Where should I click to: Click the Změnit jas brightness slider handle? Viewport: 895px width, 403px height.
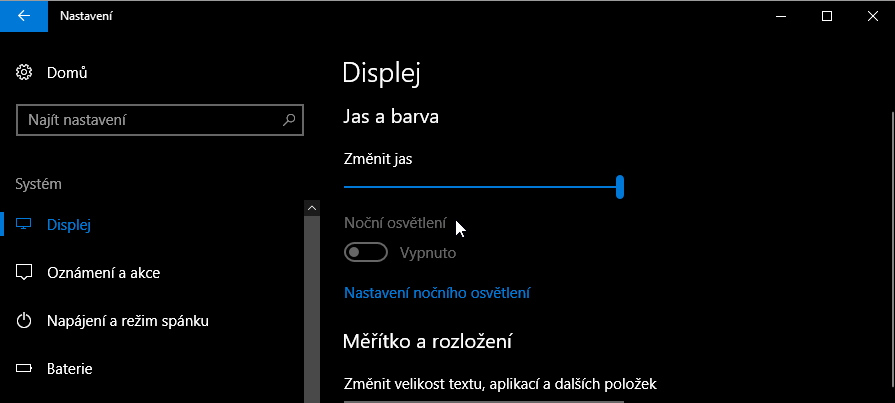coord(620,186)
